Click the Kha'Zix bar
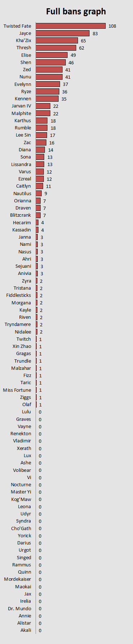Image resolution: width=133 pixels, height=644 pixels. 57,41
